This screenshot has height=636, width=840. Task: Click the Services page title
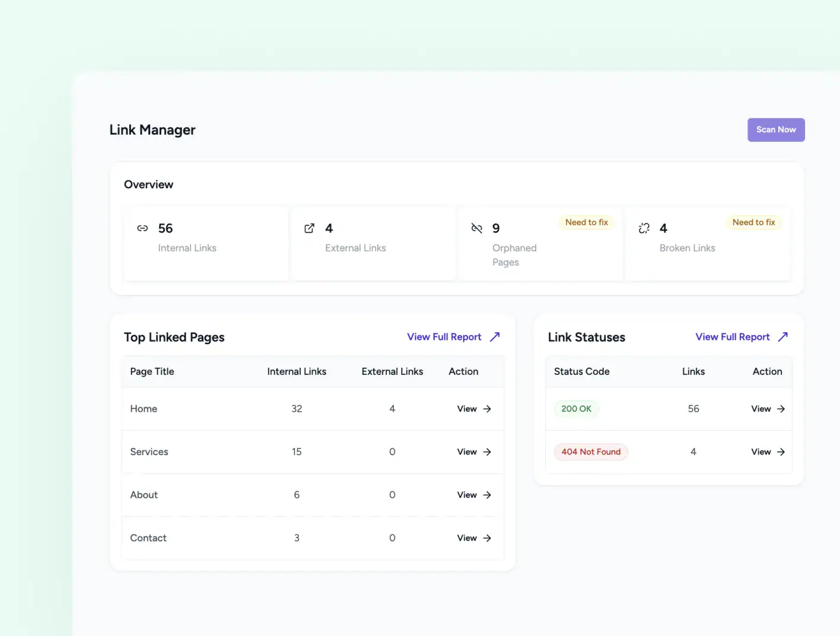click(149, 452)
